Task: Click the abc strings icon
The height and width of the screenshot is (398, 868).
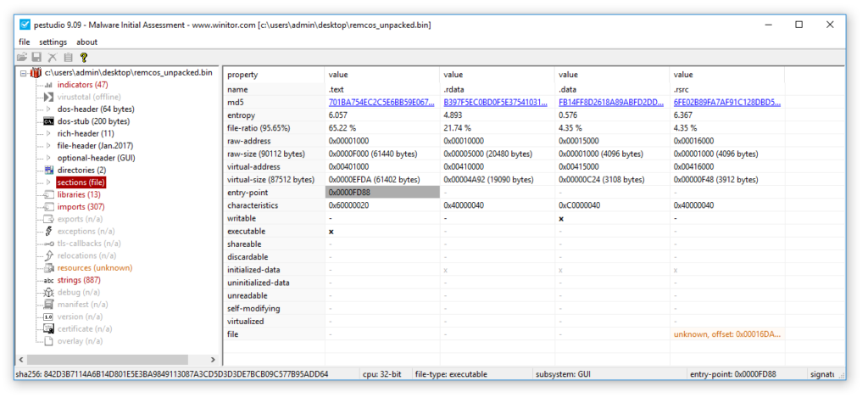Action: tap(48, 280)
